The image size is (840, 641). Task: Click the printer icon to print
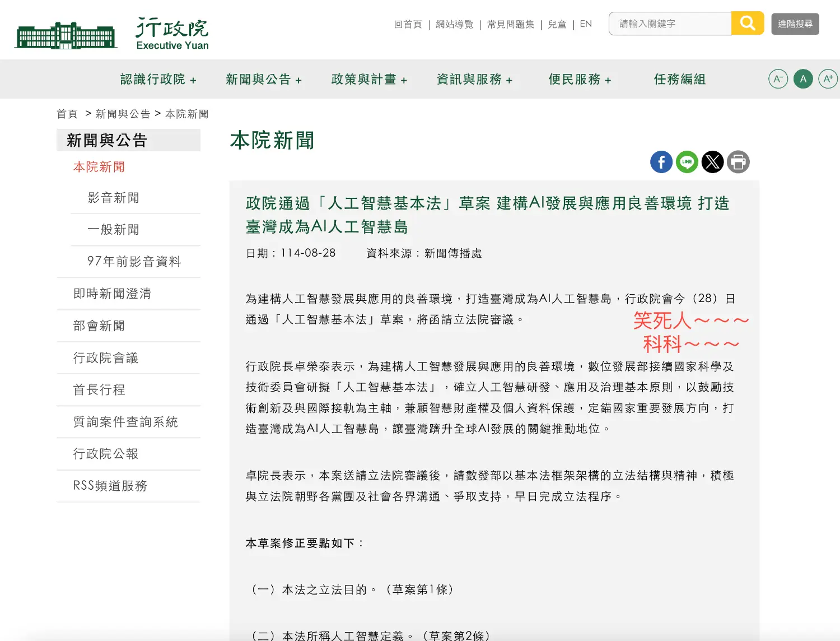[x=738, y=162]
